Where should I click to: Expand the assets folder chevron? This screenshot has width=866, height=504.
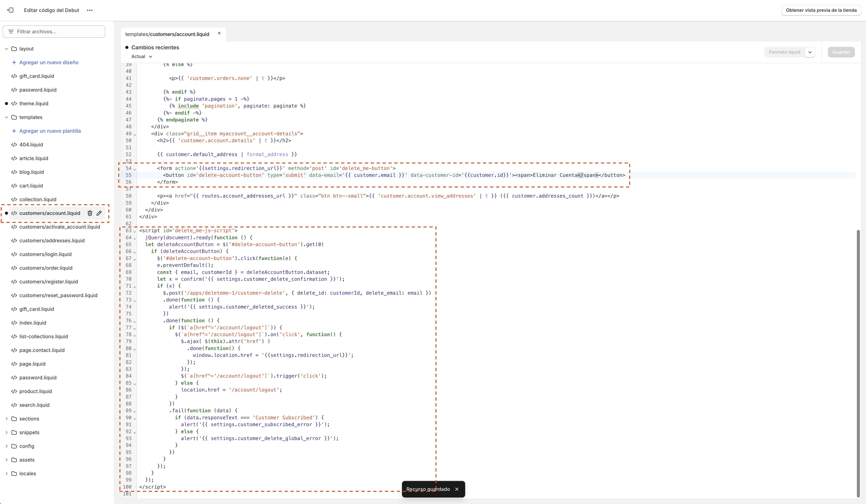click(x=6, y=460)
